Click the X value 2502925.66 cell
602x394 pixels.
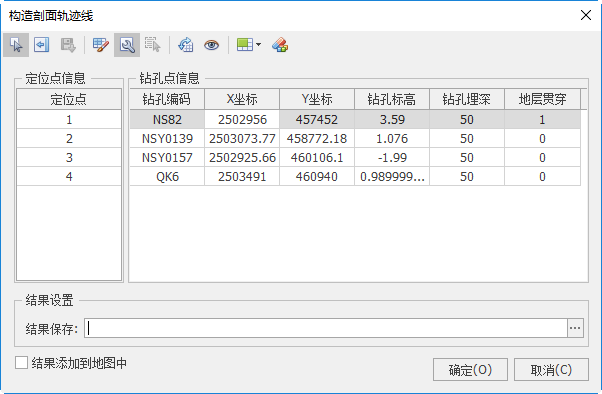click(x=242, y=157)
